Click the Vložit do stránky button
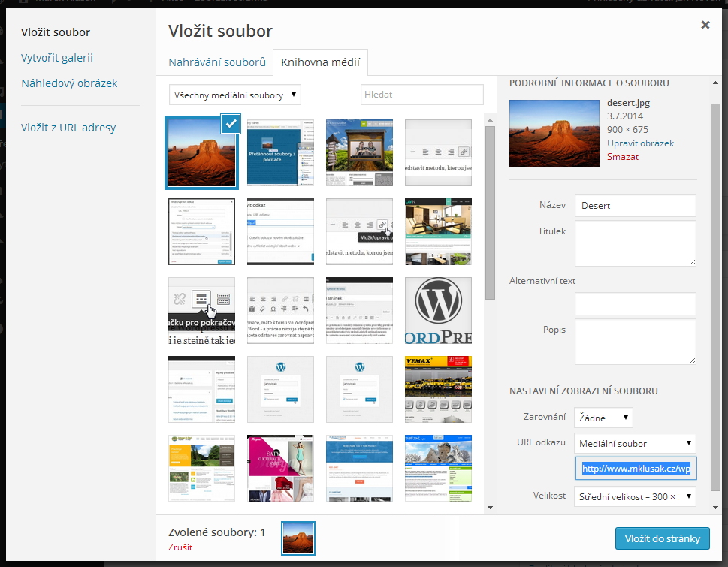Viewport: 728px width, 567px height. 663,538
